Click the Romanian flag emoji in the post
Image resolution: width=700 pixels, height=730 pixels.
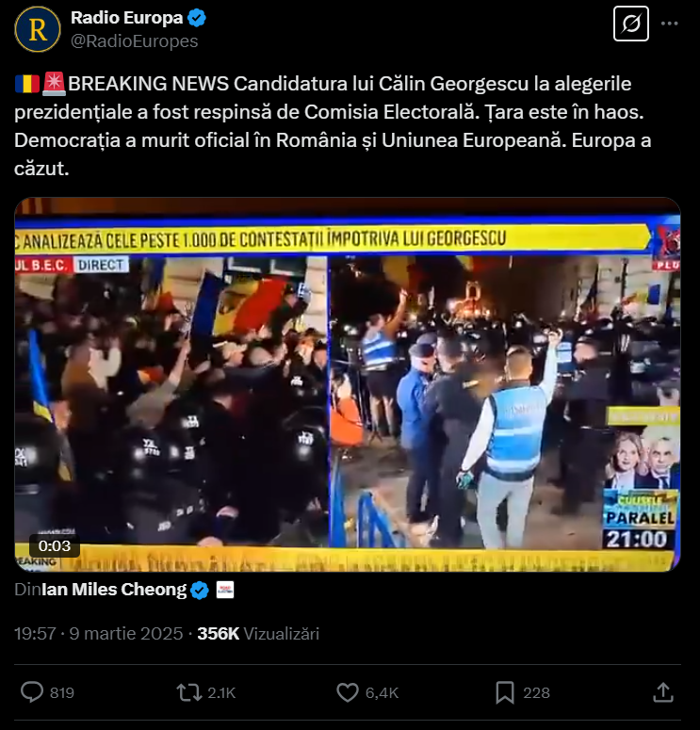point(27,84)
